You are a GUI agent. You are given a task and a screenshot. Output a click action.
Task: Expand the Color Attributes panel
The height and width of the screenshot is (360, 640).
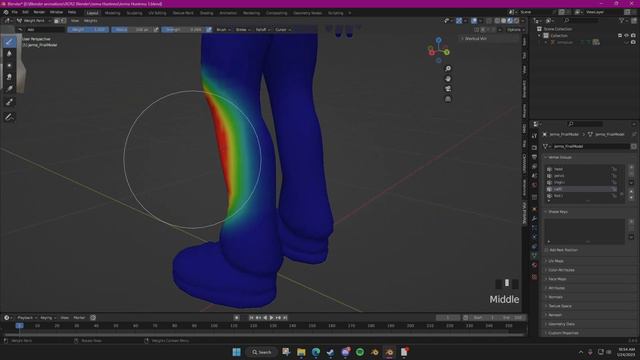click(561, 270)
